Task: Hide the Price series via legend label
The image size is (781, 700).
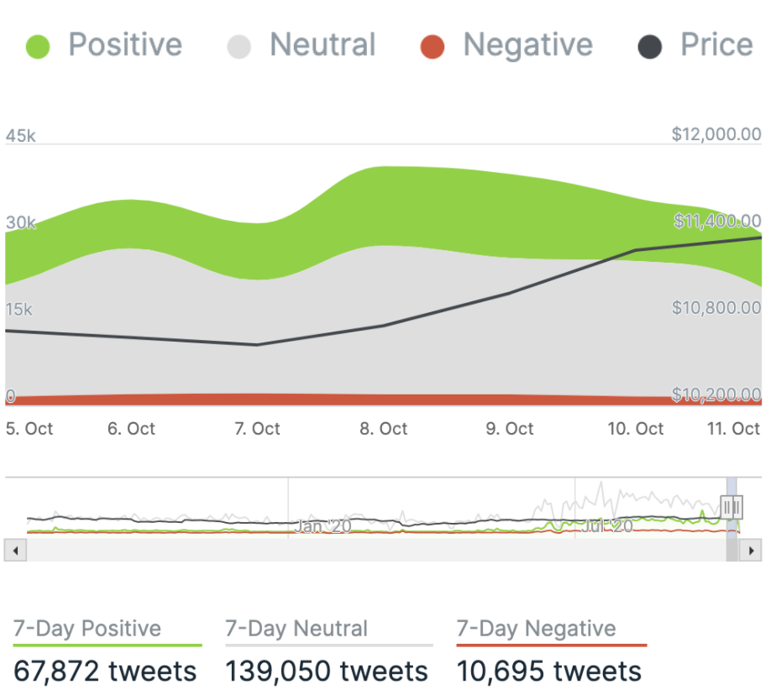Action: (715, 45)
